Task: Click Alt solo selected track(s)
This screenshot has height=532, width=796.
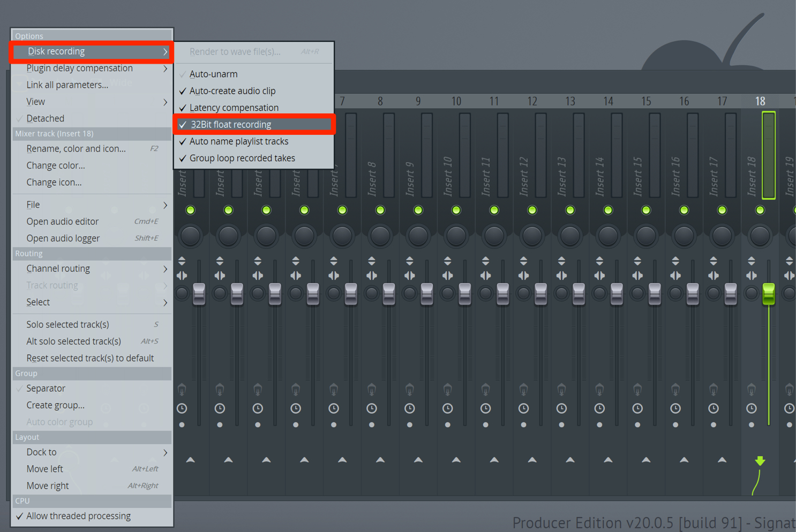Action: [92, 341]
